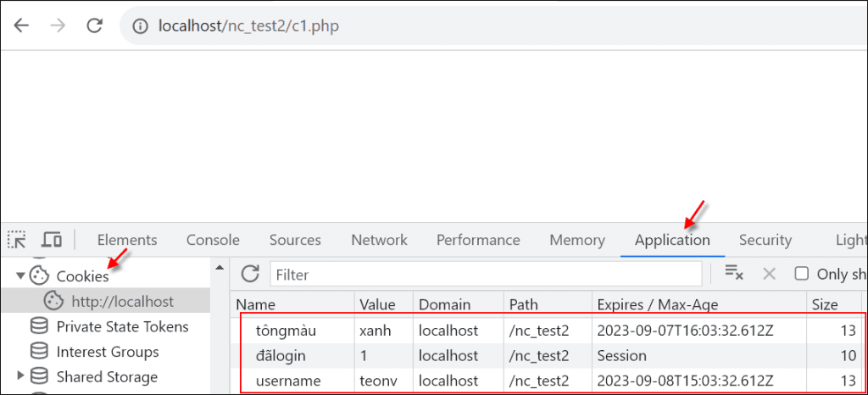Select Private State Tokens in the sidebar
Image resolution: width=868 pixels, height=395 pixels.
tap(122, 326)
